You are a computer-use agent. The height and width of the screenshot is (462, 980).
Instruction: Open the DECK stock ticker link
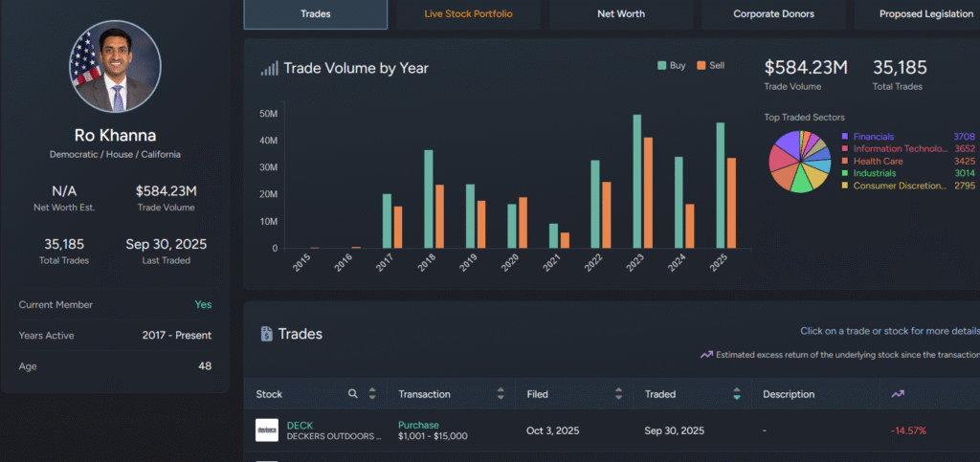(300, 425)
